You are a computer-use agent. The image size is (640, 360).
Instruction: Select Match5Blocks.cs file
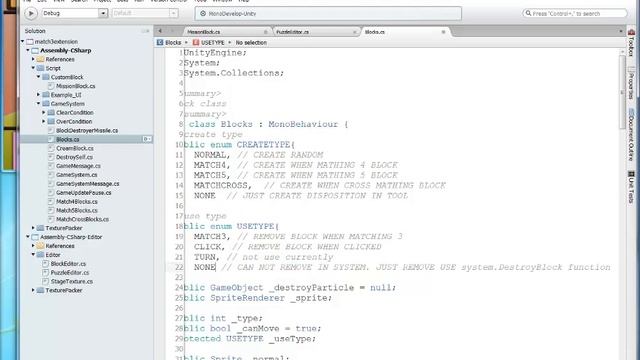click(x=77, y=211)
